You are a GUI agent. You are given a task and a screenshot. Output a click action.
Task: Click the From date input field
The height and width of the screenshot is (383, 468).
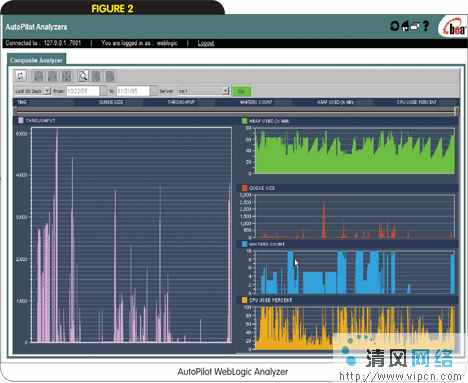[83, 91]
